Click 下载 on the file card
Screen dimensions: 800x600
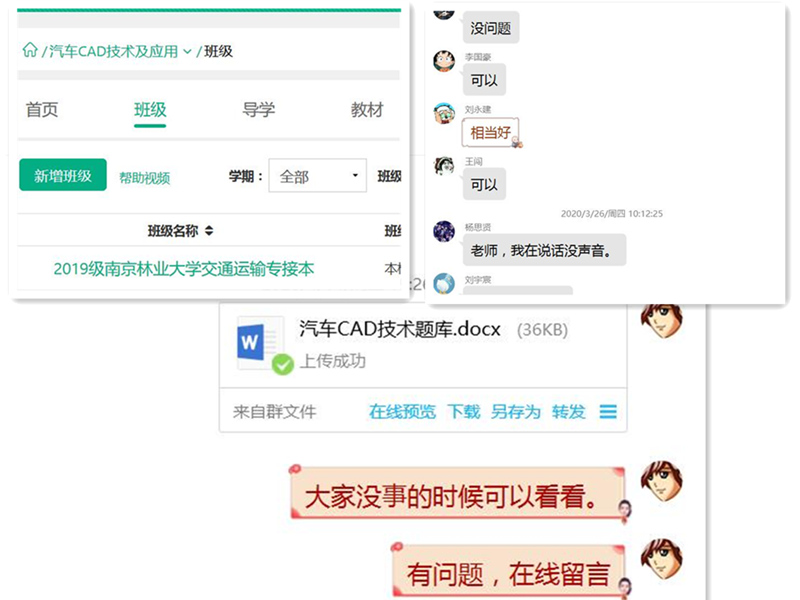tap(464, 411)
